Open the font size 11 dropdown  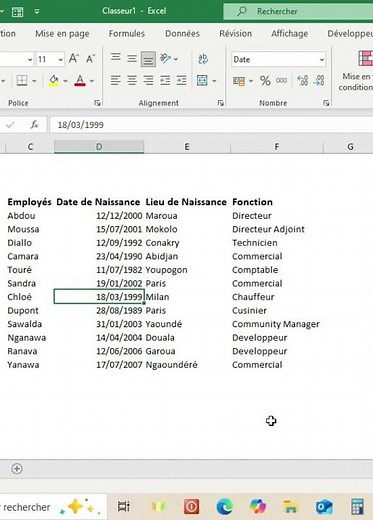coord(60,60)
